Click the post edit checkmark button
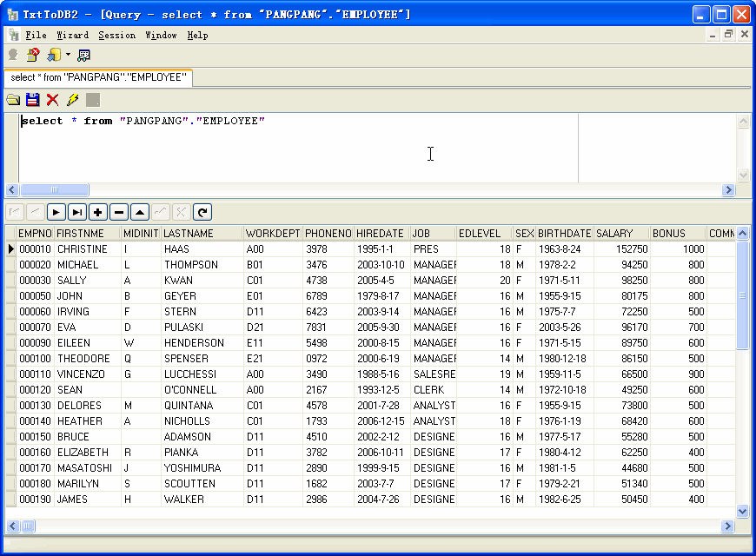This screenshot has width=756, height=556. (x=161, y=212)
